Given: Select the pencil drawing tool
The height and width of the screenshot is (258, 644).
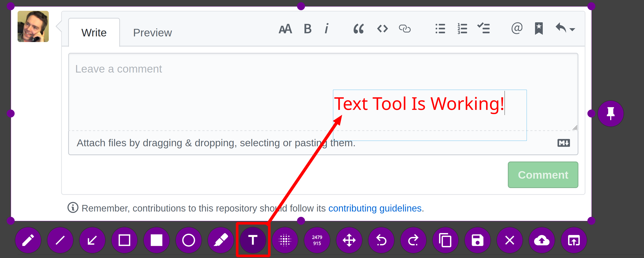Looking at the screenshot, I should pos(28,240).
